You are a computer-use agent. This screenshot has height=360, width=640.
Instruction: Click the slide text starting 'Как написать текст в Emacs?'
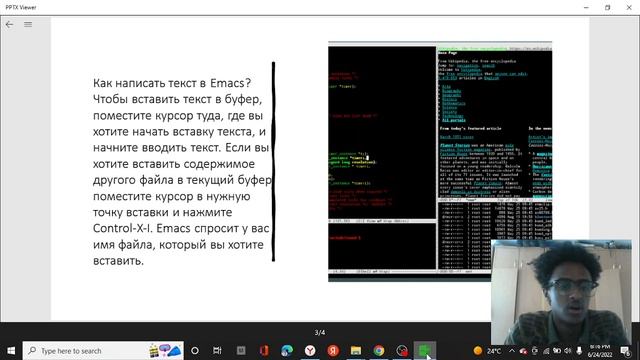tap(182, 172)
